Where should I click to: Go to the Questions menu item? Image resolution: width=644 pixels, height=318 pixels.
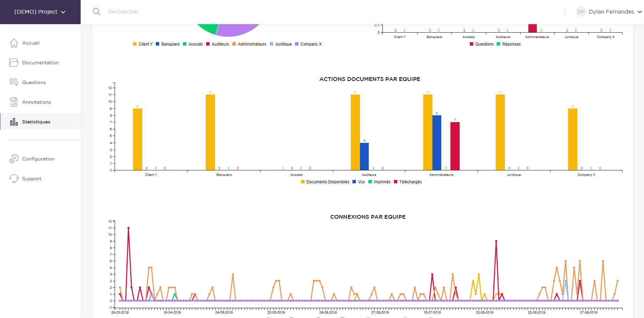point(34,82)
